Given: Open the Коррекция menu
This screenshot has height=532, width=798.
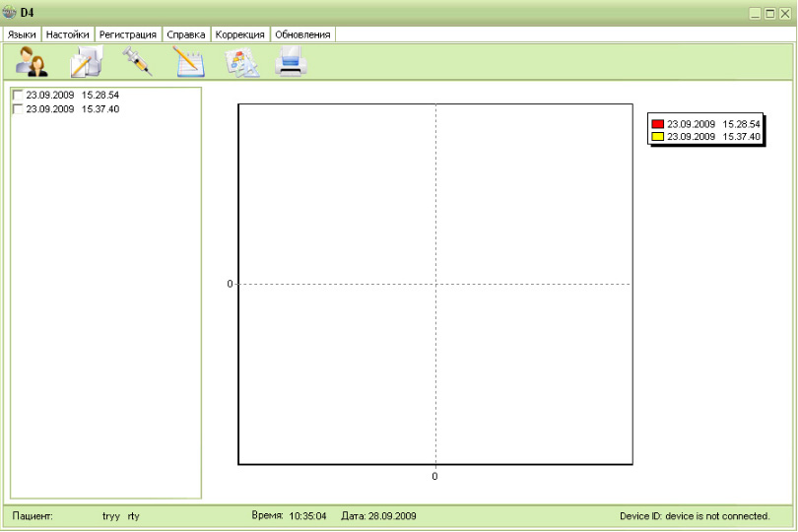Looking at the screenshot, I should point(239,34).
